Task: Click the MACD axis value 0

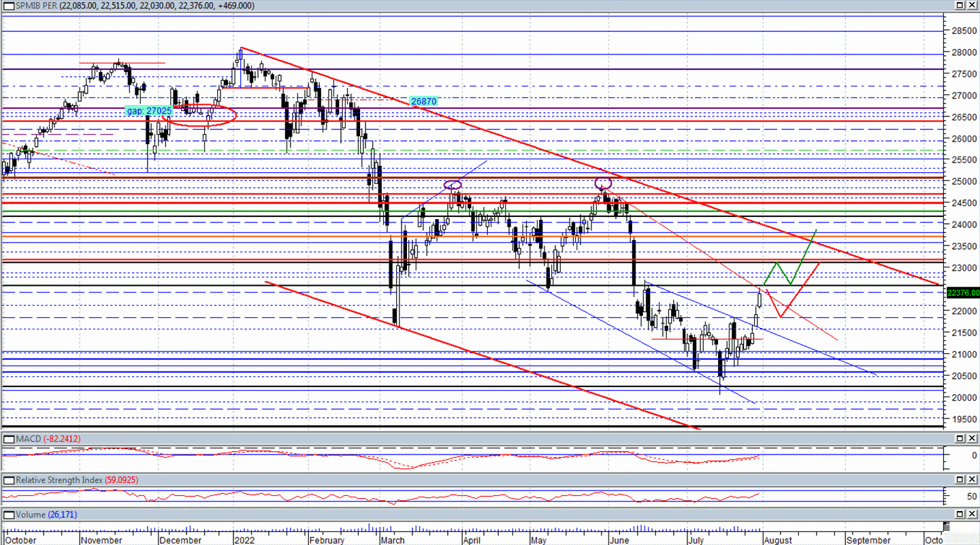Action: 974,455
